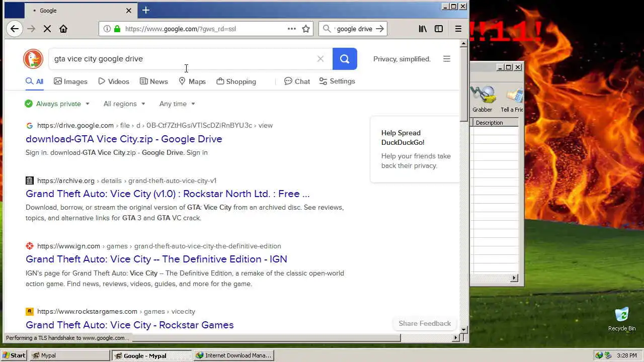Screen dimensions: 644x362
Task: Open a new tab with the plus button
Action: (146, 10)
